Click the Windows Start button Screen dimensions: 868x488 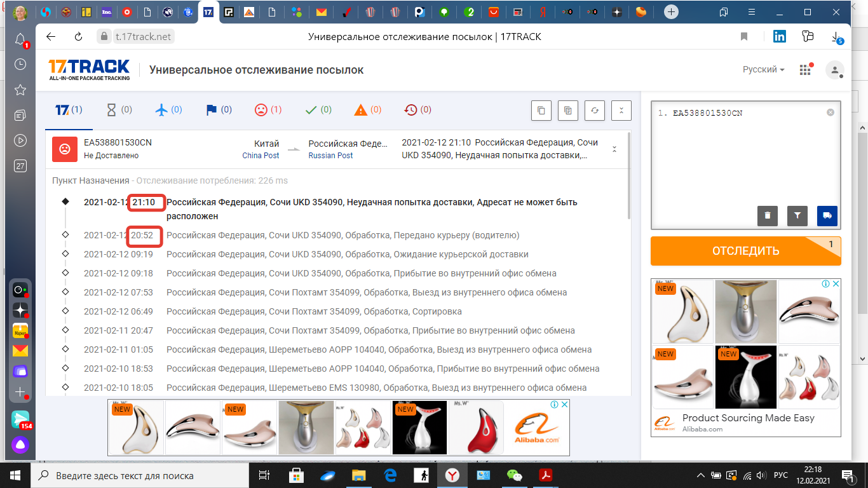pyautogui.click(x=15, y=475)
